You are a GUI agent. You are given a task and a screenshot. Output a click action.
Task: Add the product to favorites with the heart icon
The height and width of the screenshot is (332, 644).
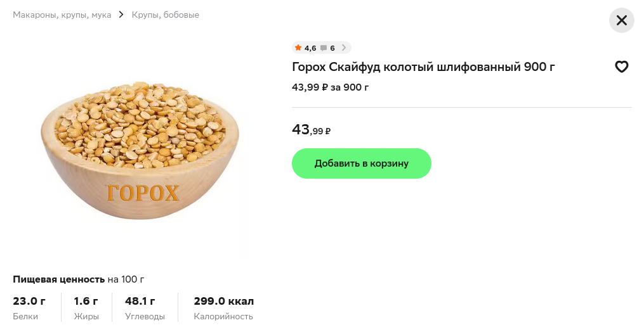tap(622, 67)
